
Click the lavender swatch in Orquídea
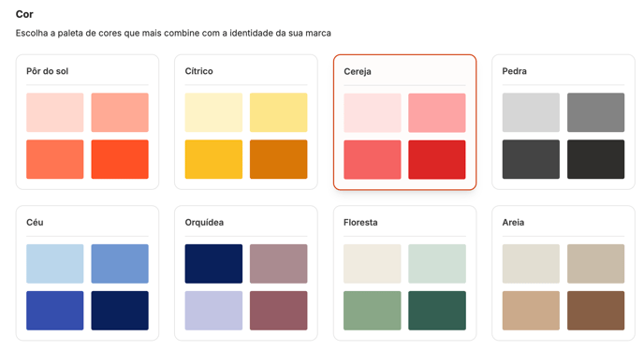pyautogui.click(x=213, y=311)
